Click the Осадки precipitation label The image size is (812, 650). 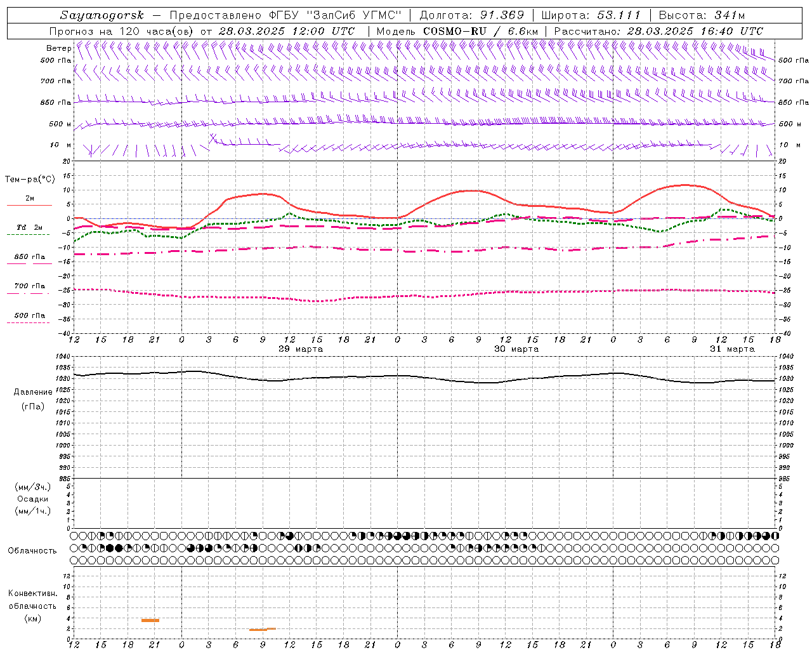tap(32, 499)
